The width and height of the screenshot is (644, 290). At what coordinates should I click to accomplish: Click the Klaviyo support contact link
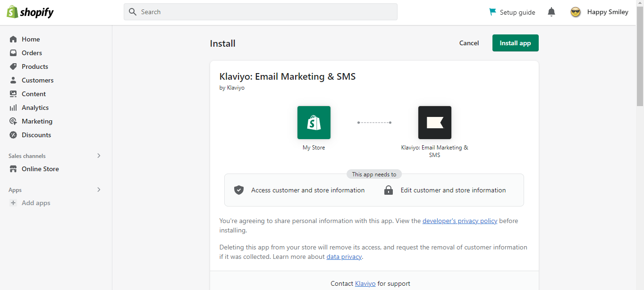pos(365,283)
